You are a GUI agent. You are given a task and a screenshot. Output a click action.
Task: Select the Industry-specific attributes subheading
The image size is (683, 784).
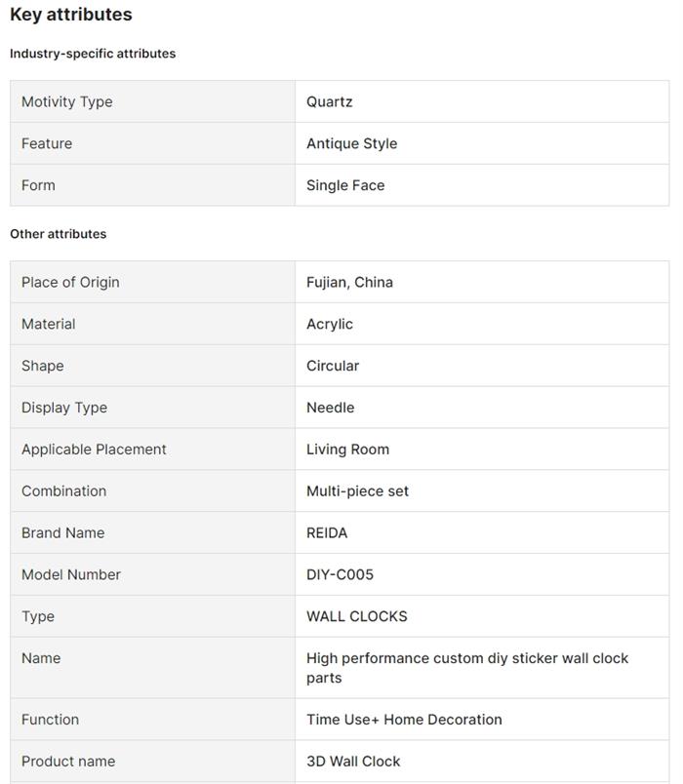click(x=93, y=54)
